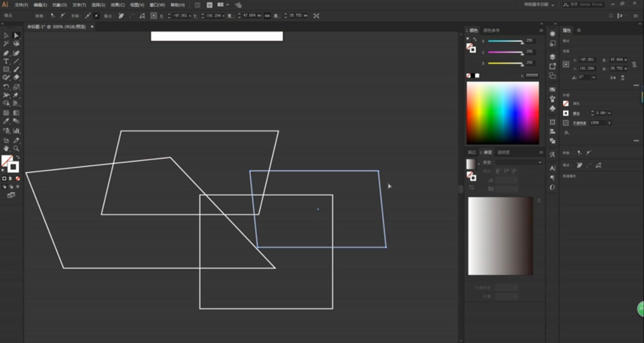Select Draw Behind mode

click(x=11, y=186)
